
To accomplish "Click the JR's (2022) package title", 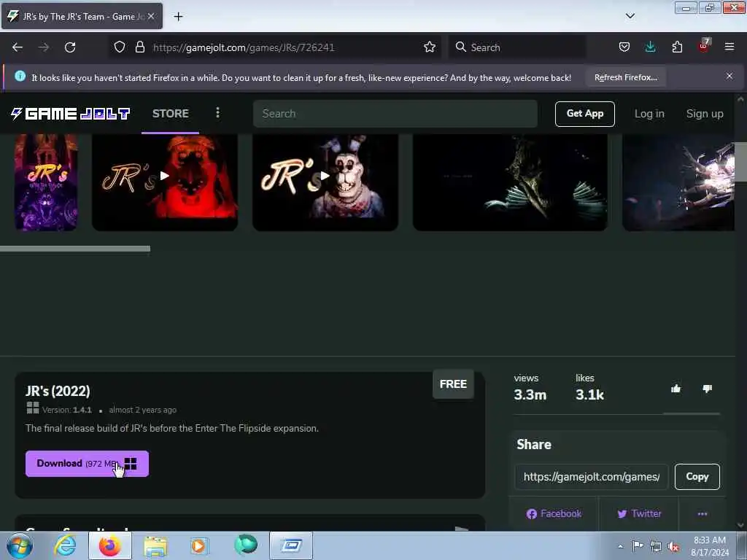I will coord(58,391).
